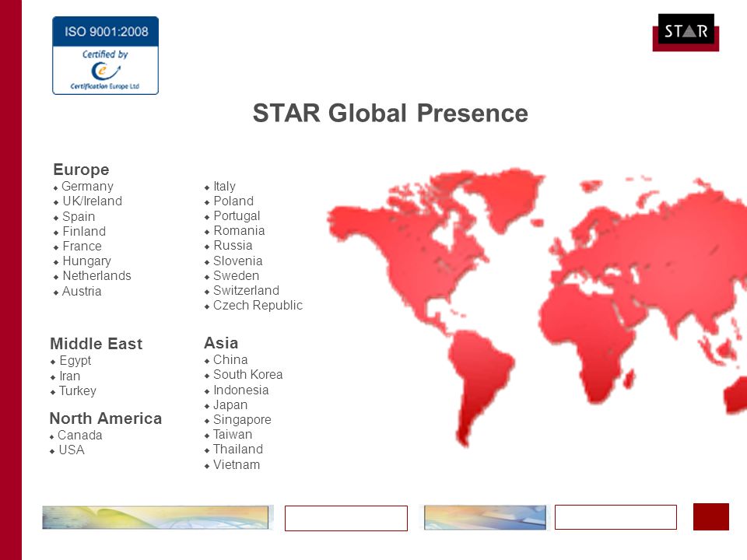
Task: Select the dark red square at the bottom
Action: [710, 516]
